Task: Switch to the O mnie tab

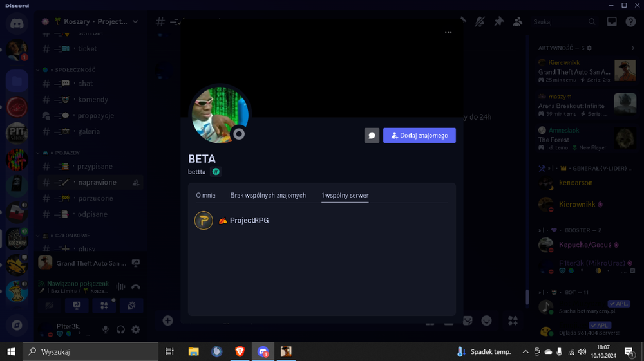Action: [205, 195]
